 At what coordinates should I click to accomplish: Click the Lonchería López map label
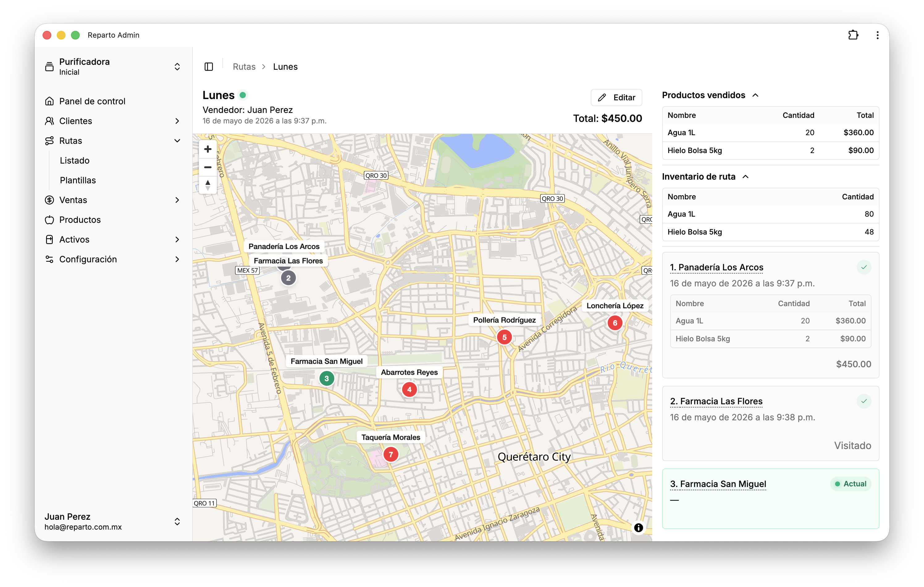(615, 306)
